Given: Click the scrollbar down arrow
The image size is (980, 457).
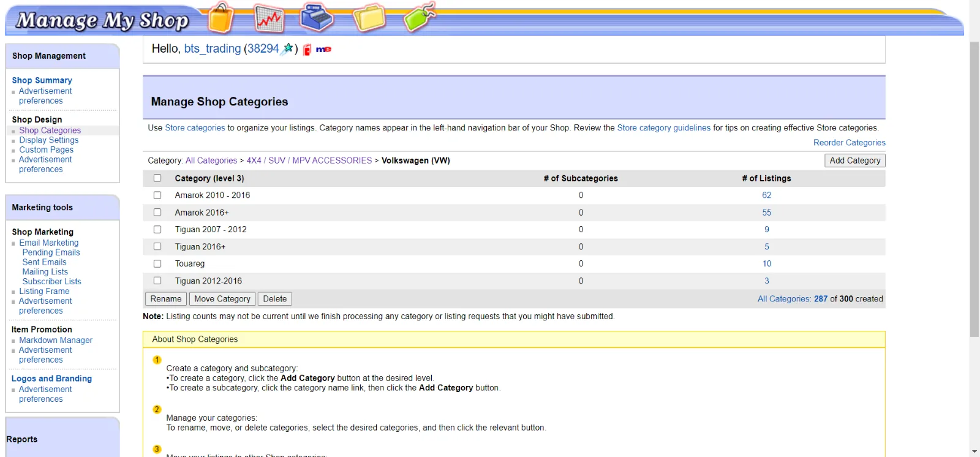Looking at the screenshot, I should pos(974,451).
